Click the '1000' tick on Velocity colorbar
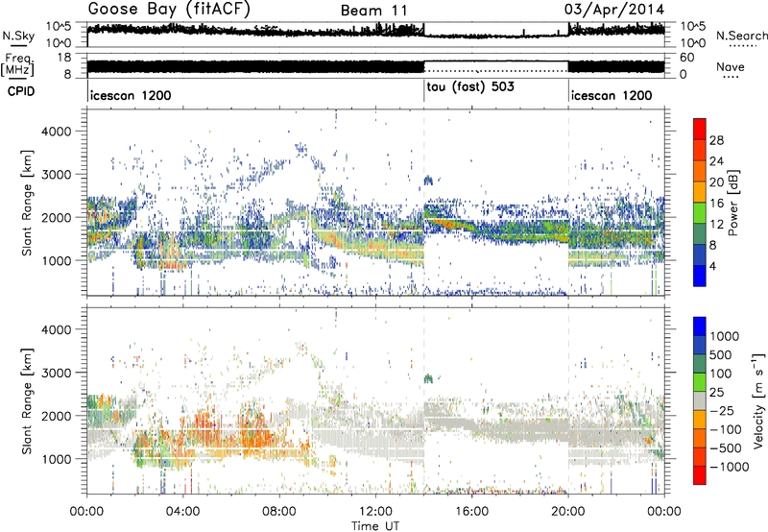The image size is (768, 532). click(x=724, y=336)
